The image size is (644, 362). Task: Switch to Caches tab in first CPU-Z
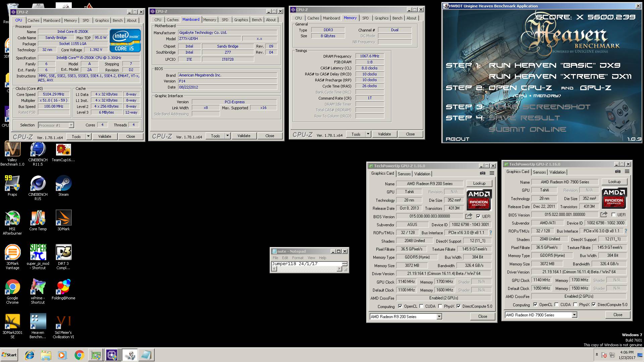point(34,20)
